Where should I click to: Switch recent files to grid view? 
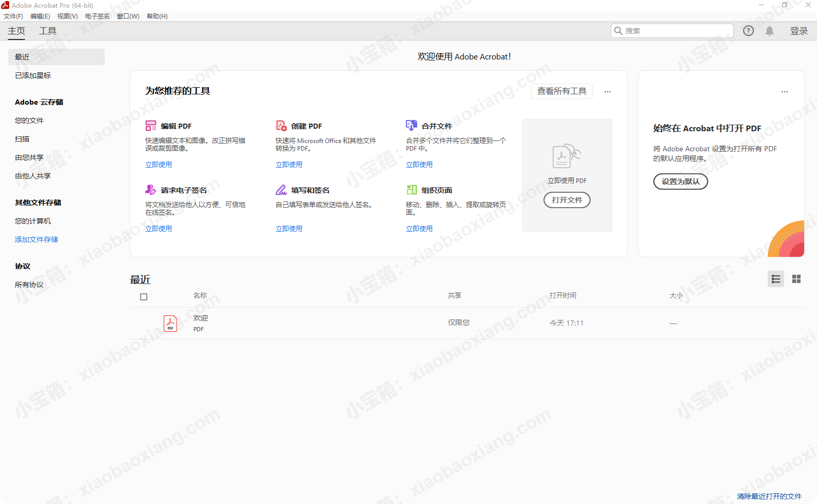click(x=796, y=279)
